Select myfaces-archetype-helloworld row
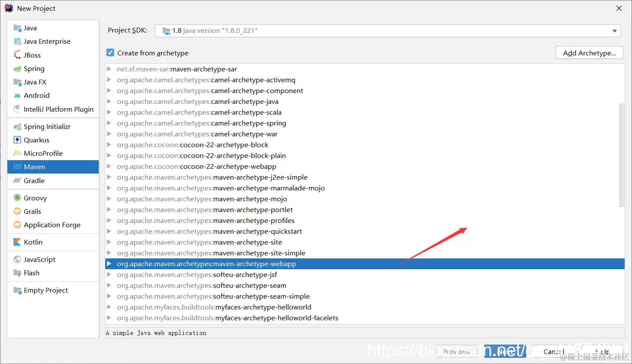The image size is (632, 364). point(365,307)
